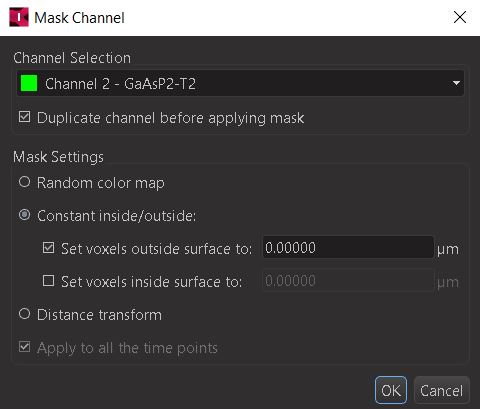Click the outside surface value field
Image resolution: width=480 pixels, height=409 pixels.
(x=348, y=247)
